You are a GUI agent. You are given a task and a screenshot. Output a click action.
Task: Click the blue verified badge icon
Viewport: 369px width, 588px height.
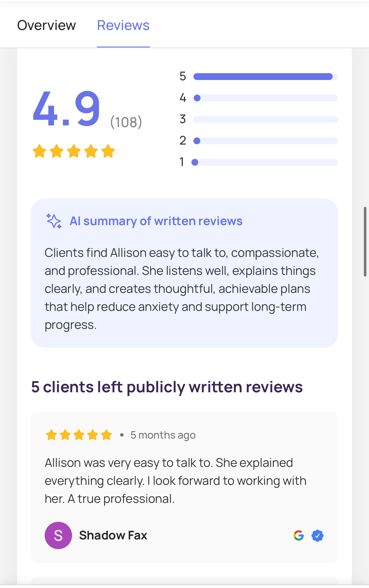point(317,535)
